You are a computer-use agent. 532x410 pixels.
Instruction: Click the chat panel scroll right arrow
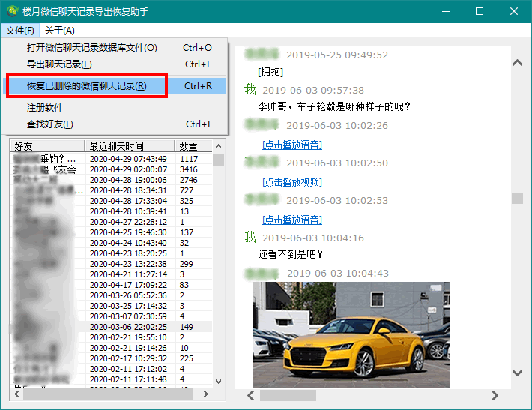[495, 395]
